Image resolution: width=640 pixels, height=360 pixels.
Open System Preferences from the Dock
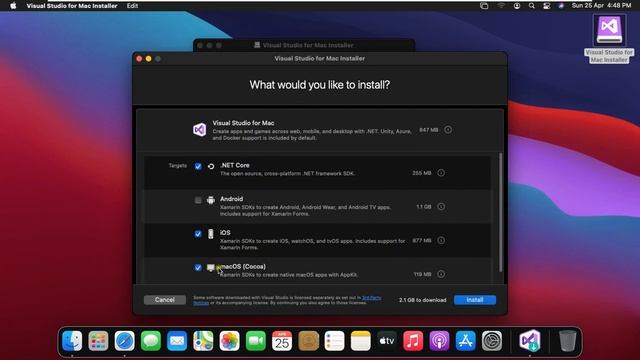point(492,341)
